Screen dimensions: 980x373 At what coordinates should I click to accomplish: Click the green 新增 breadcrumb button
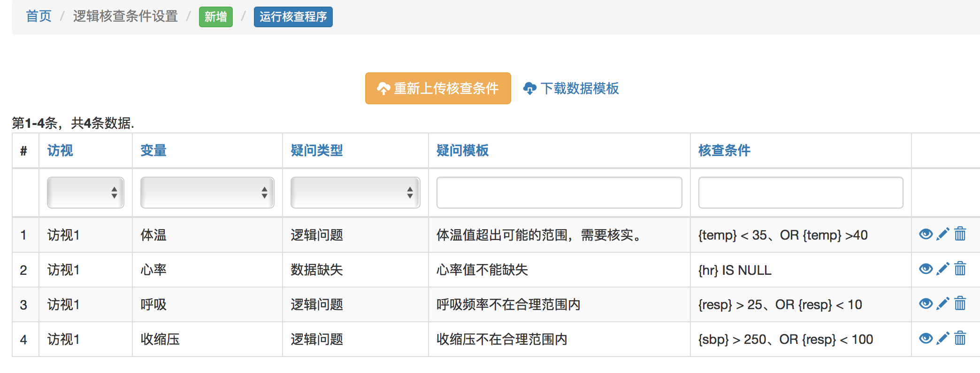coord(215,17)
